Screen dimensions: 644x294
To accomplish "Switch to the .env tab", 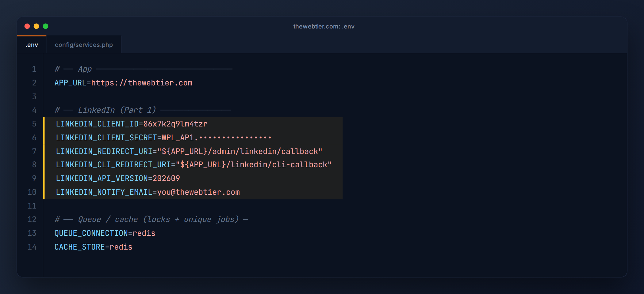I will (x=32, y=45).
